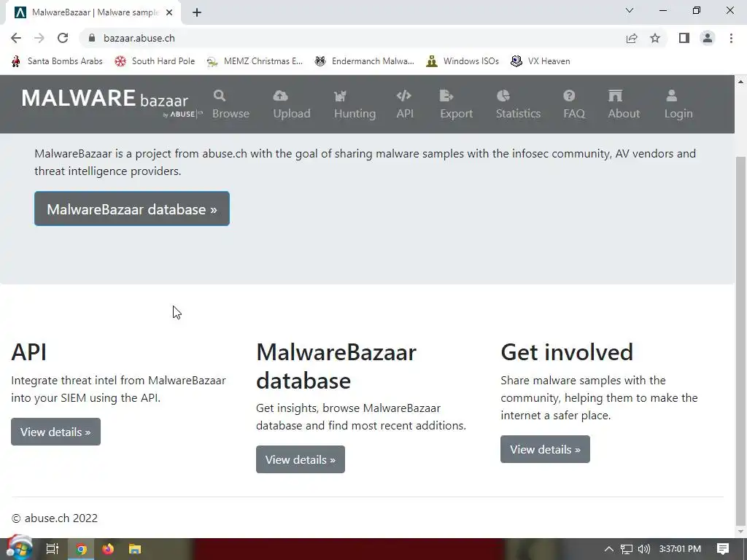The image size is (747, 560).
Task: Open the VX Heaven bookmark
Action: click(541, 61)
